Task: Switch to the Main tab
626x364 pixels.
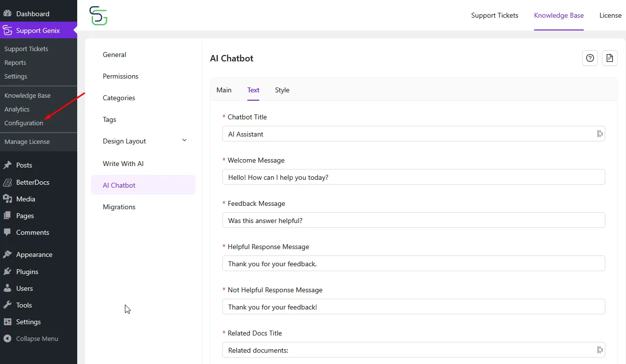Action: (224, 90)
